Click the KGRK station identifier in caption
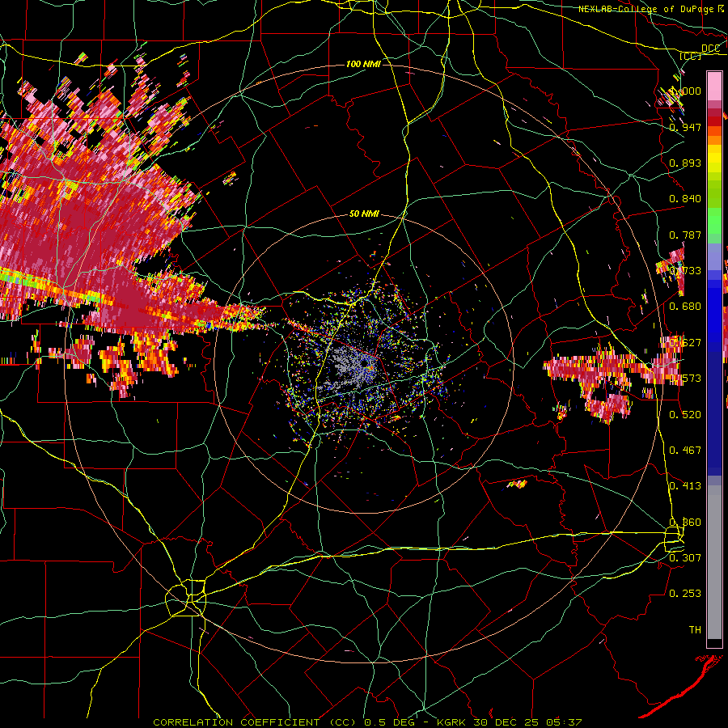Viewport: 728px width, 728px height. pos(452,722)
